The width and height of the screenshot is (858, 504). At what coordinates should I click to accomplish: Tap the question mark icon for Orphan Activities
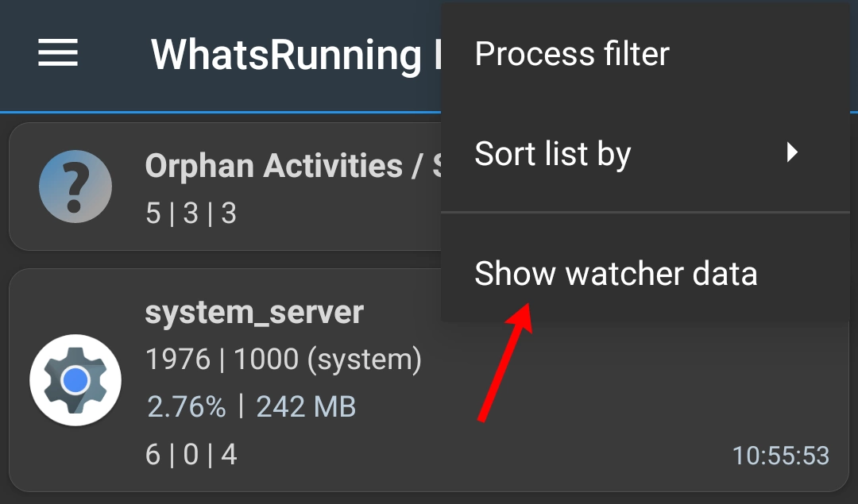pyautogui.click(x=75, y=186)
